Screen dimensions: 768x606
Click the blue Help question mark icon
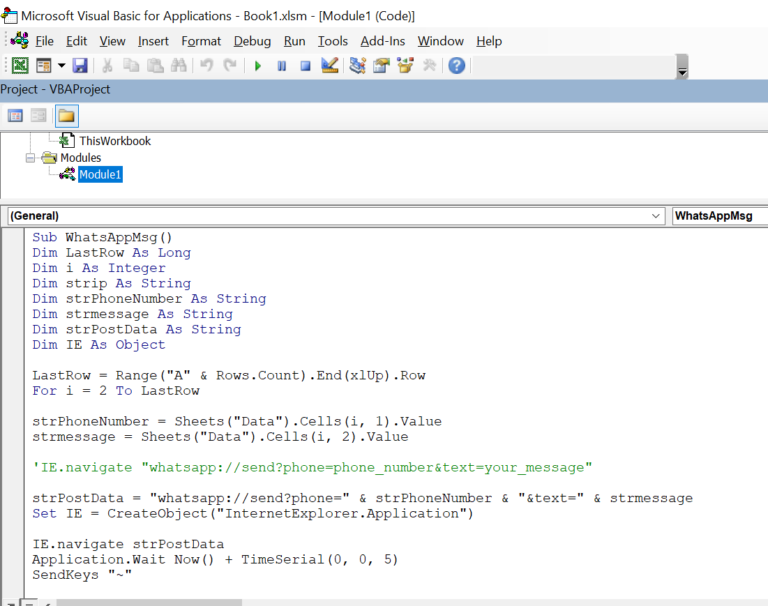(x=456, y=66)
